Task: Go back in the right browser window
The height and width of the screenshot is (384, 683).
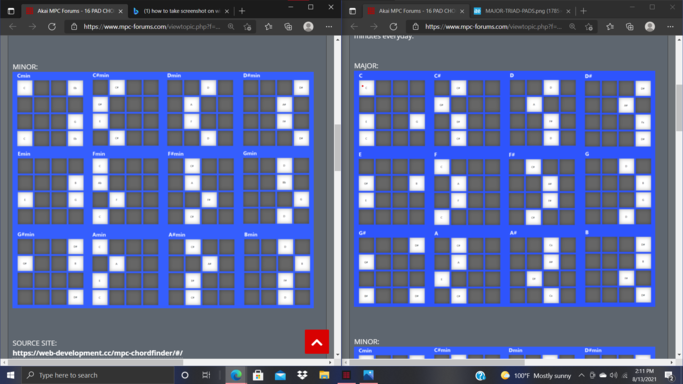Action: [354, 27]
